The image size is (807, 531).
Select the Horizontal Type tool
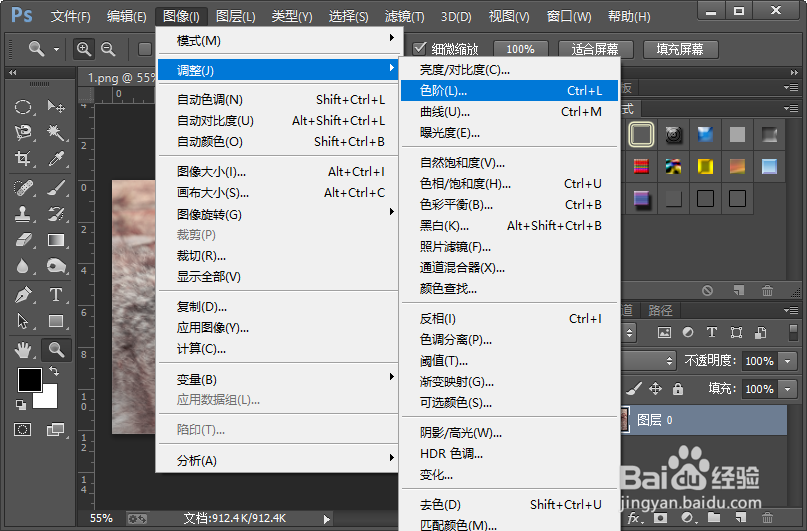pos(56,295)
